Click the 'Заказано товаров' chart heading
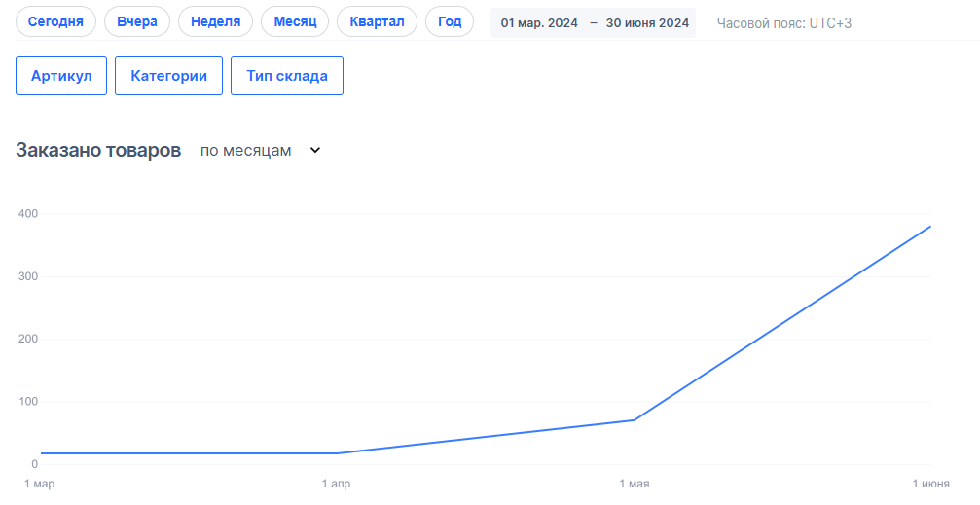Screen dimensions: 980x505 pos(98,151)
